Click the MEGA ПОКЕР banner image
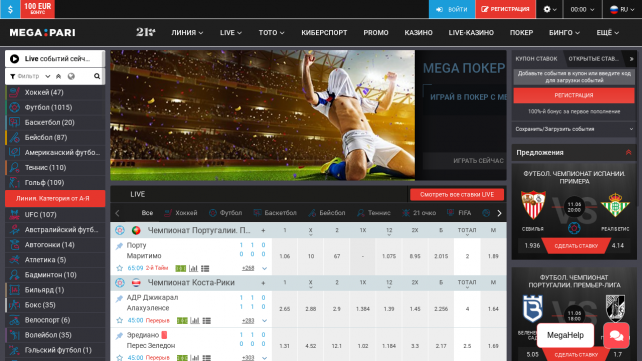 click(x=461, y=115)
